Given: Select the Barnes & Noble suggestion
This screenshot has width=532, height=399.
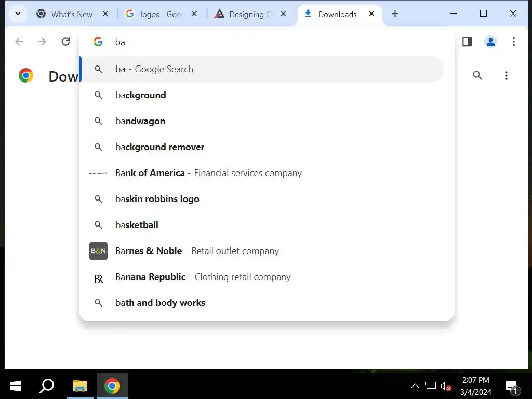Looking at the screenshot, I should pyautogui.click(x=262, y=251).
